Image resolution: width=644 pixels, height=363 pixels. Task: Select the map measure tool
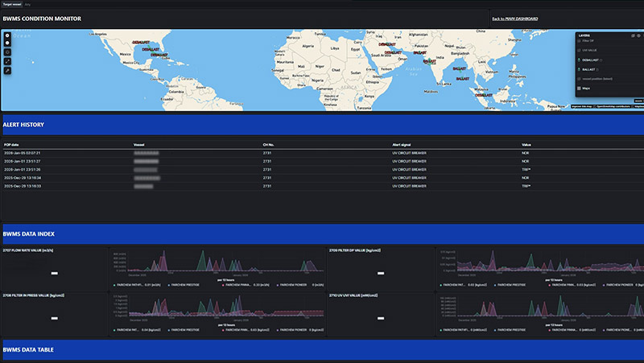pos(7,70)
